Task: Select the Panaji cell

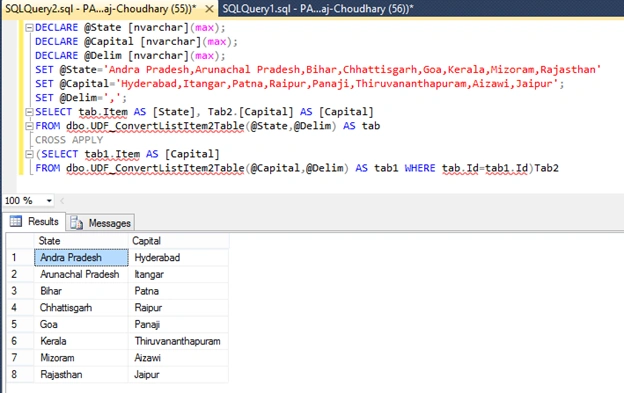Action: [179, 324]
